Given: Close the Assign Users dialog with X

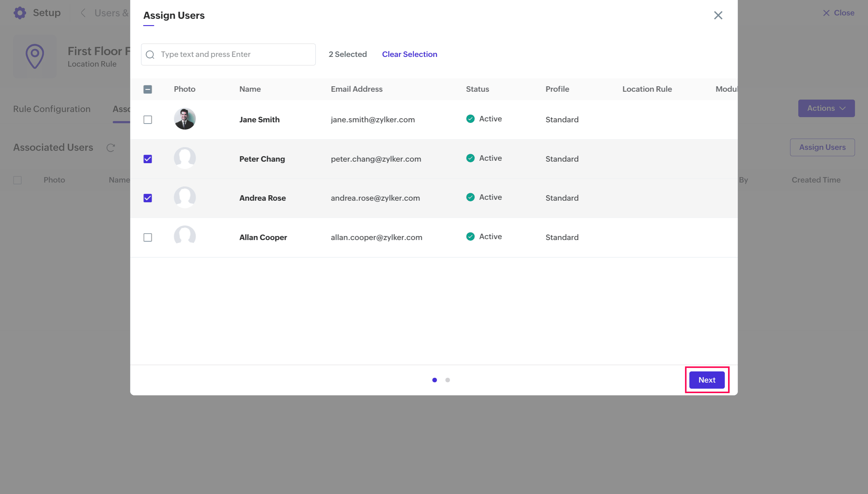Looking at the screenshot, I should (x=718, y=15).
